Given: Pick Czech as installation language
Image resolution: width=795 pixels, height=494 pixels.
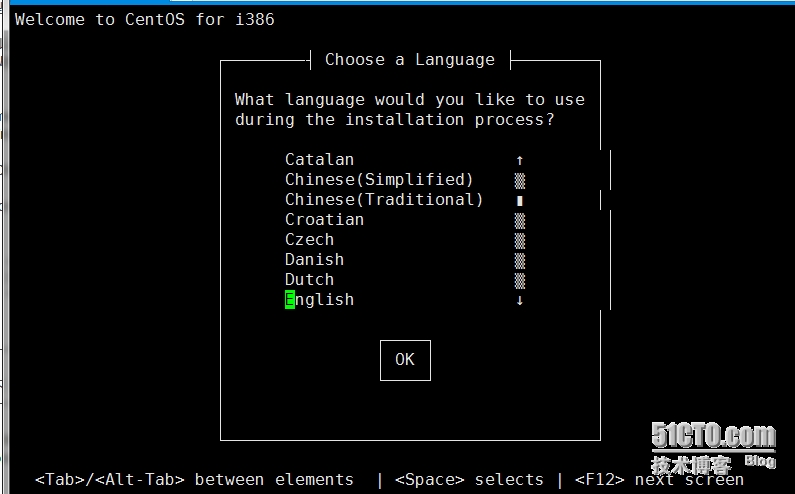Looking at the screenshot, I should click(309, 239).
